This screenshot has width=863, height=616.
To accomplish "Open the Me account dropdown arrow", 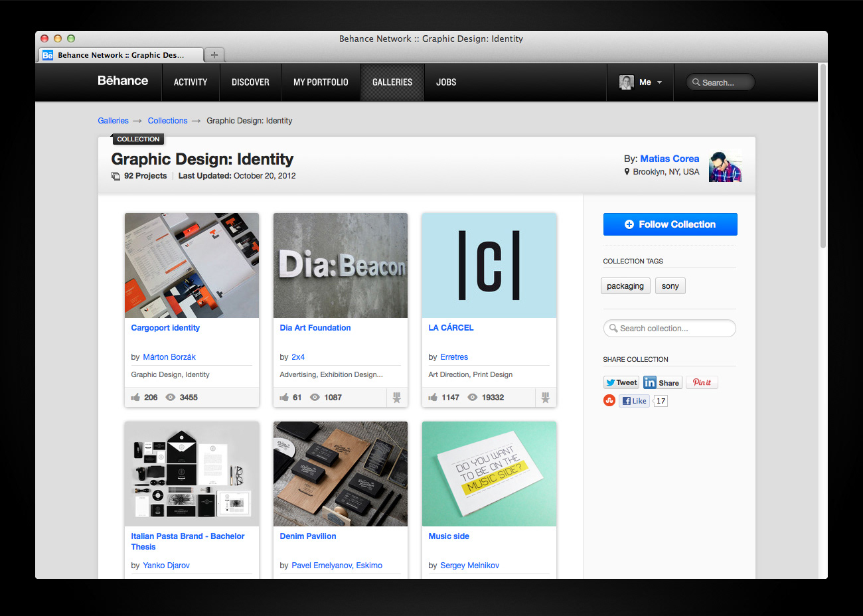I will [x=659, y=82].
